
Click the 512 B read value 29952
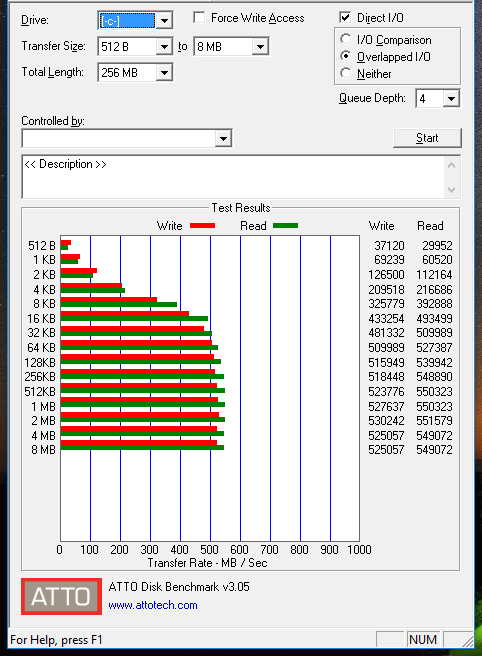tap(437, 246)
